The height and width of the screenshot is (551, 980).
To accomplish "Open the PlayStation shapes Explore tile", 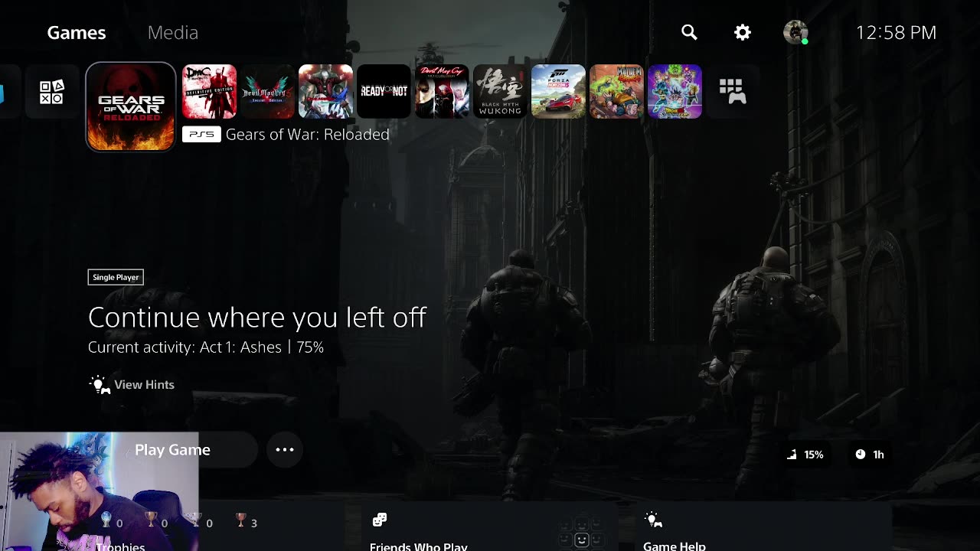I will click(x=51, y=92).
